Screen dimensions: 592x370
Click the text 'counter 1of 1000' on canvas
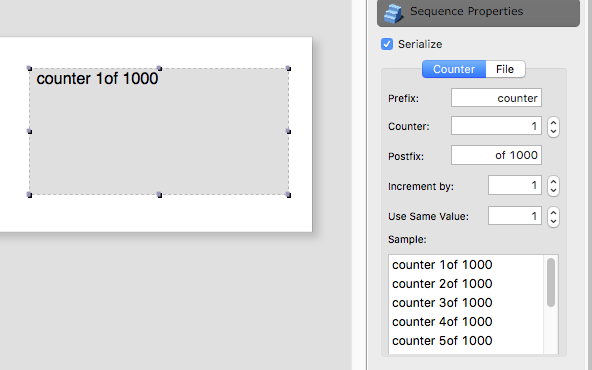[x=97, y=79]
